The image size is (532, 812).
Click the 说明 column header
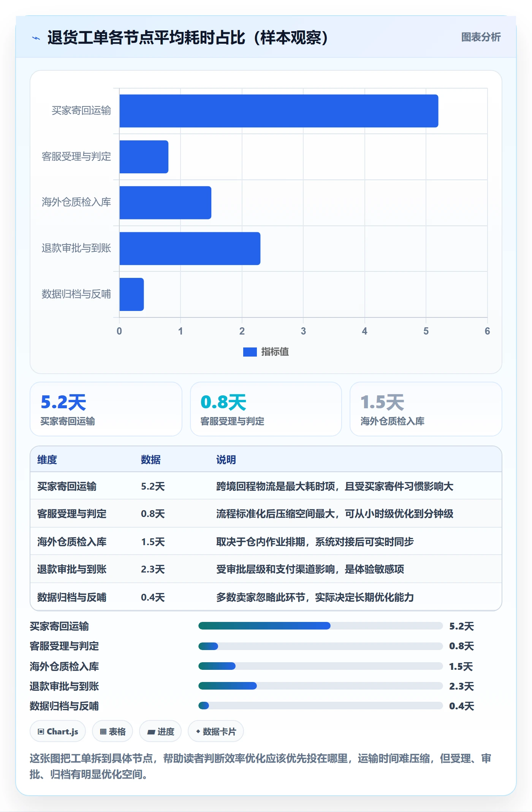pos(226,460)
